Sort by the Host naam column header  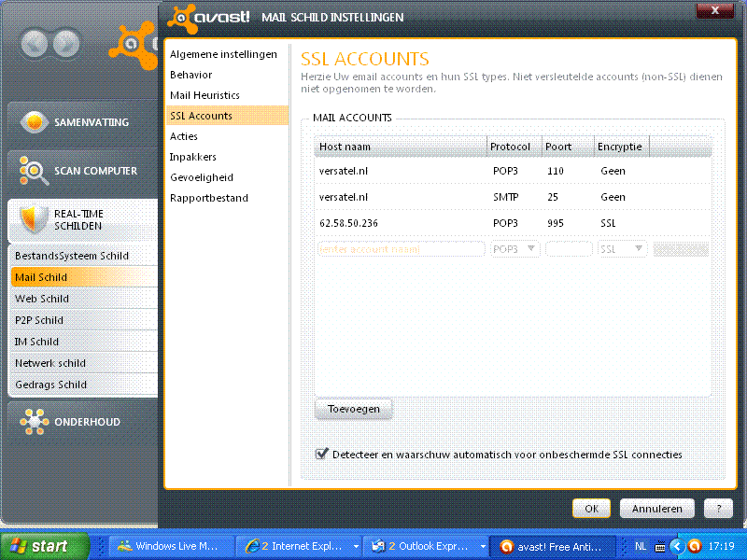401,147
